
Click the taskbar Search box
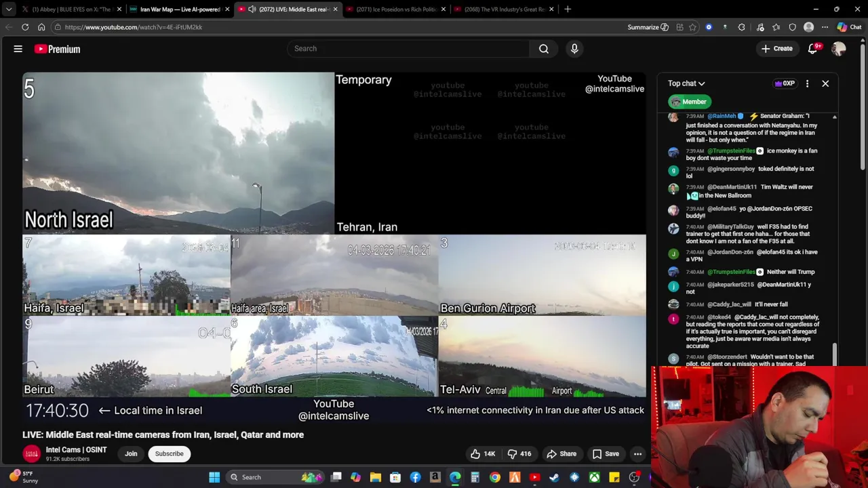275,477
